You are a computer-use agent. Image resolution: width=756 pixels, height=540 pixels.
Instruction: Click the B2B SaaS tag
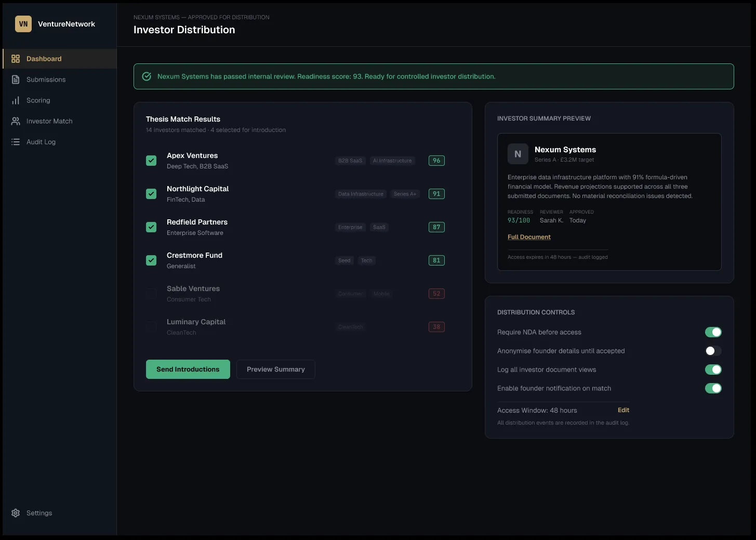coord(350,161)
